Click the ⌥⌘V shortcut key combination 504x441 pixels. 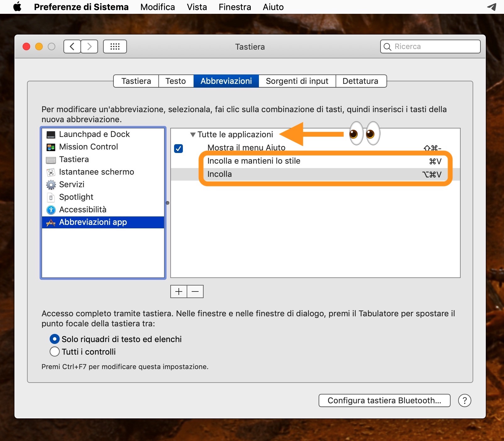tap(432, 175)
